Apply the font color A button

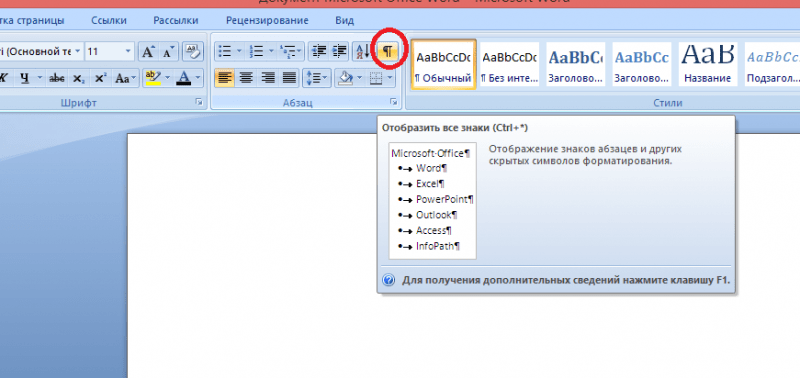(184, 78)
